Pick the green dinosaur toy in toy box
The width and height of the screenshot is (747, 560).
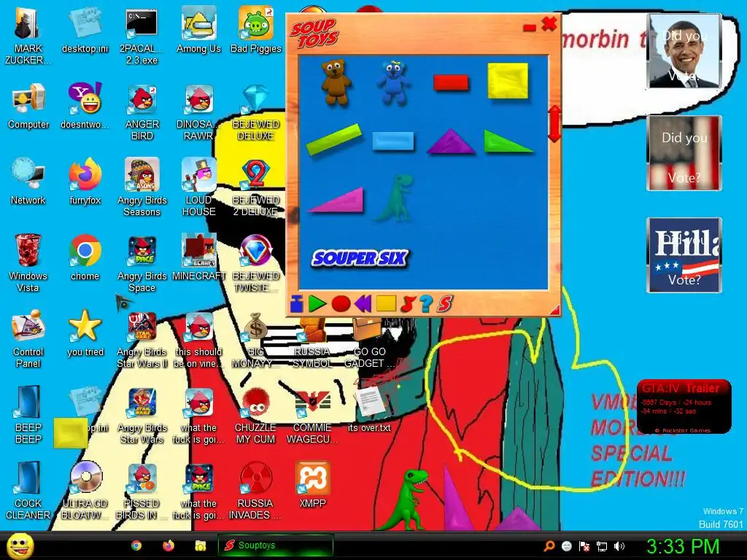[394, 198]
